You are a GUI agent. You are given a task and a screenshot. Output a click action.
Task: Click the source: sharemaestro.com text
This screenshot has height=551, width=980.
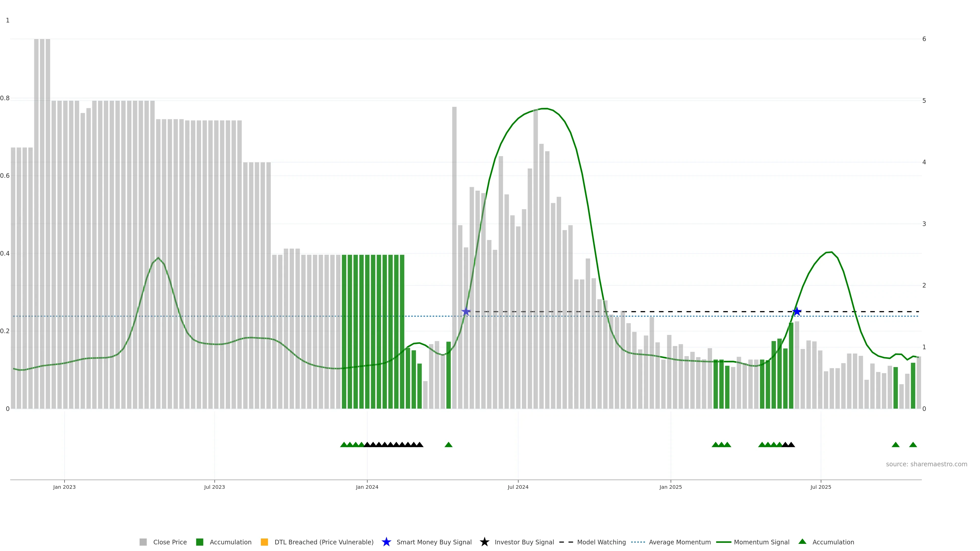(926, 464)
